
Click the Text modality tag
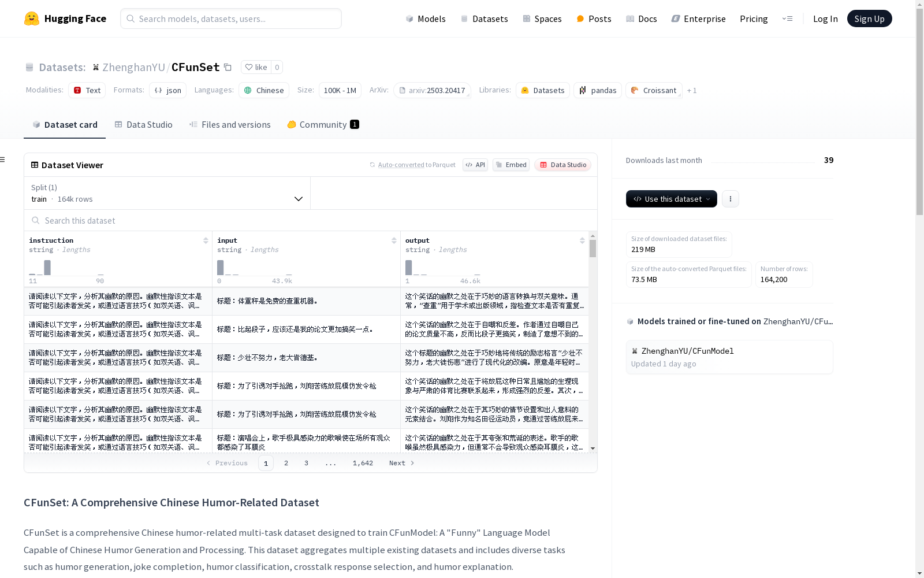click(x=87, y=90)
